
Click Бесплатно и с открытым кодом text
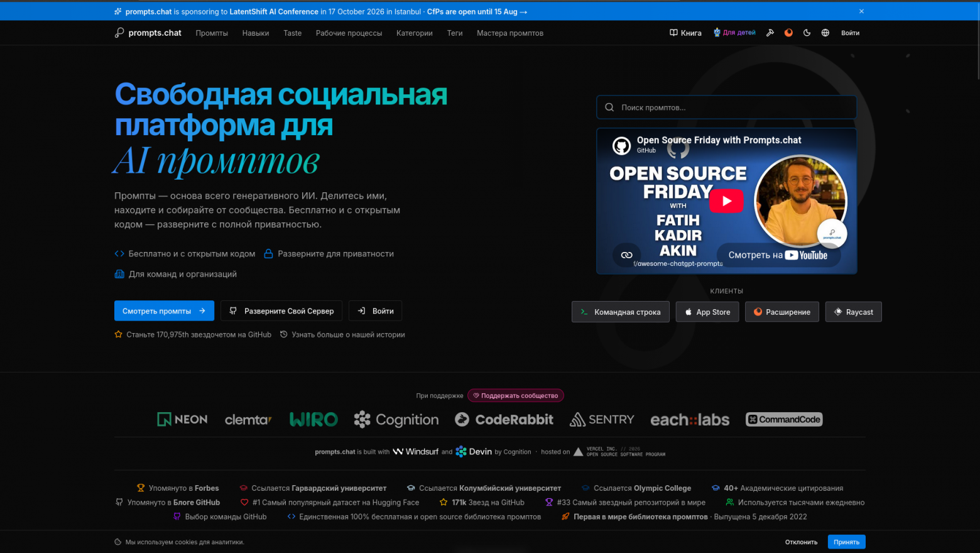(192, 254)
